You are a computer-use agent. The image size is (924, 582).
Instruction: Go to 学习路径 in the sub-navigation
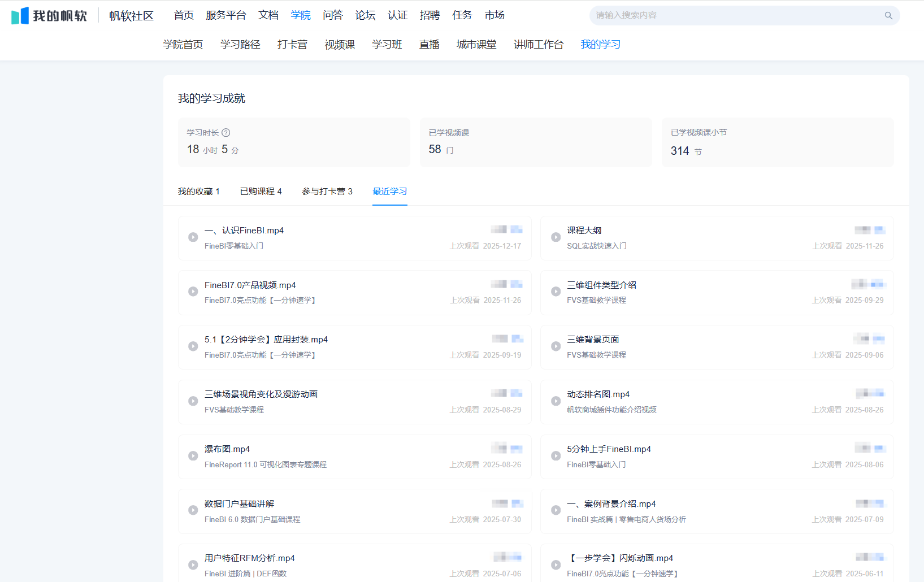pos(240,45)
